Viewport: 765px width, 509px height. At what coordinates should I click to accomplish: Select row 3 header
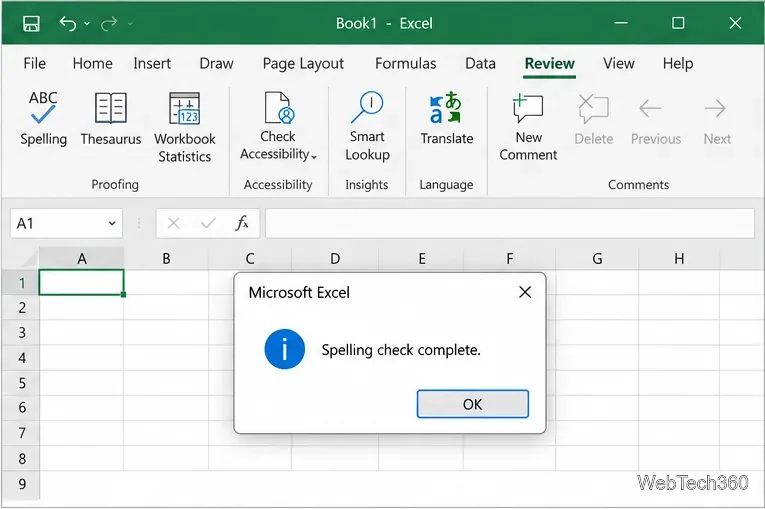pos(21,332)
